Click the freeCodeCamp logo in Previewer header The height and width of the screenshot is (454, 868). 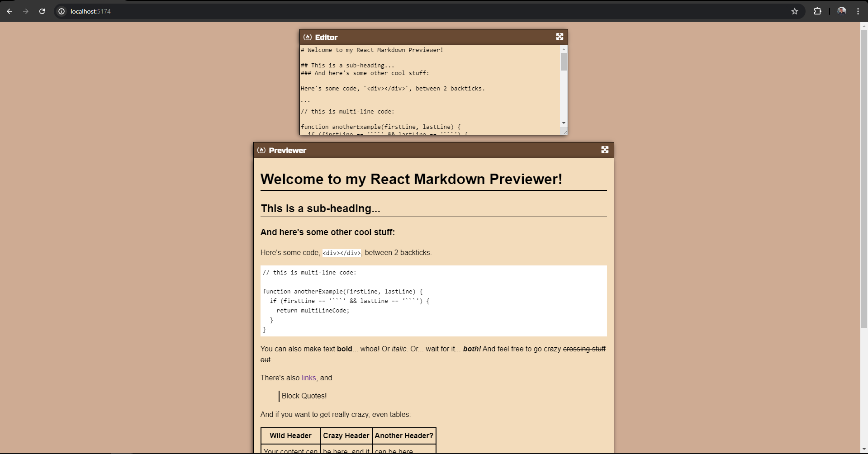[261, 150]
